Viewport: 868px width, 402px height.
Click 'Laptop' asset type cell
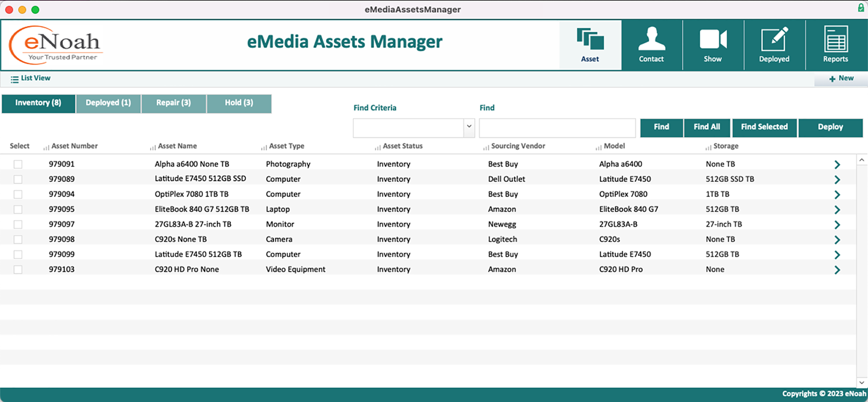point(278,210)
